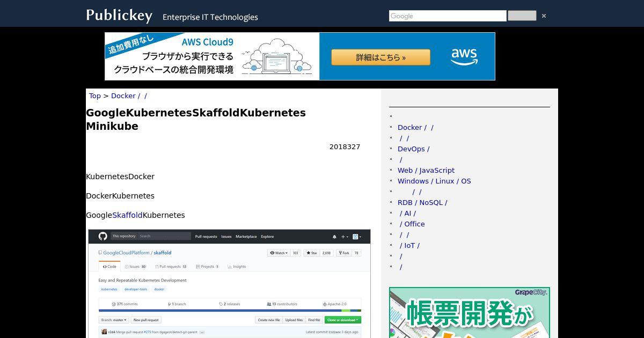644x338 pixels.
Task: Go to Top breadcrumb link
Action: 94,95
